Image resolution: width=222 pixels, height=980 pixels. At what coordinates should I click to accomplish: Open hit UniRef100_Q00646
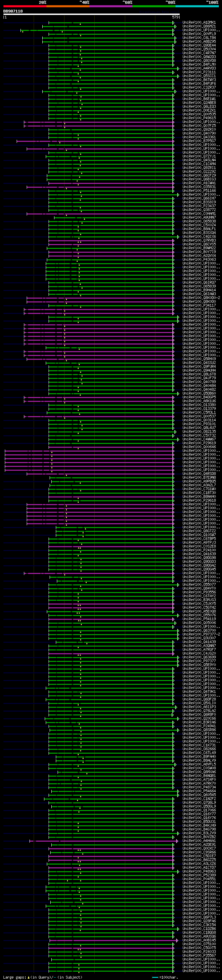199,447
